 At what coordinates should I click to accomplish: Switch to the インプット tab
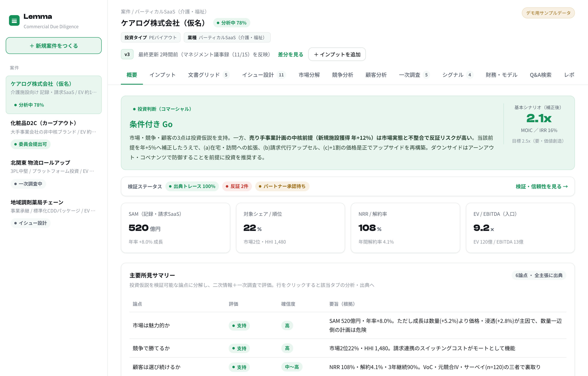163,75
